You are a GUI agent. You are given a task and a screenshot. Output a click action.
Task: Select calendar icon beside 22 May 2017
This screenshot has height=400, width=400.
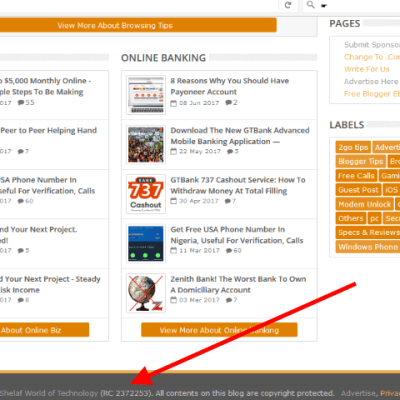tap(174, 151)
